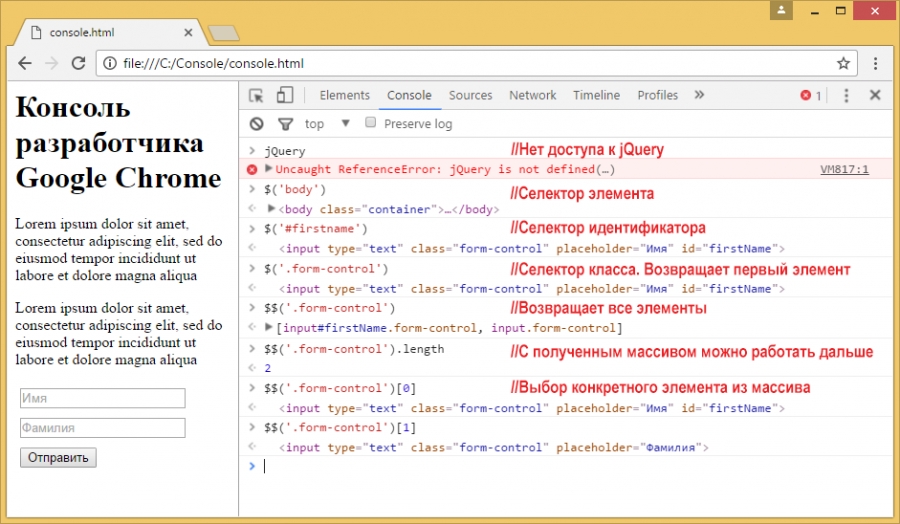
Task: Click the $('#firstname') command line
Action: tap(316, 228)
